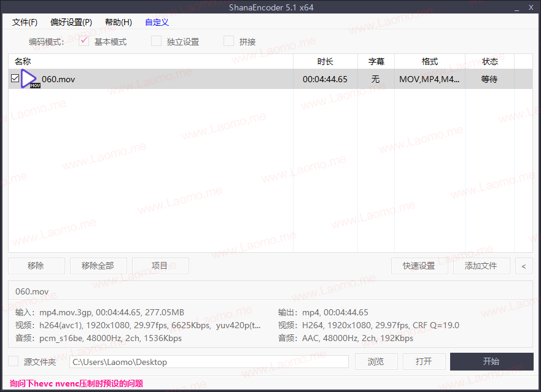Click the 添加文件 button

tap(481, 266)
